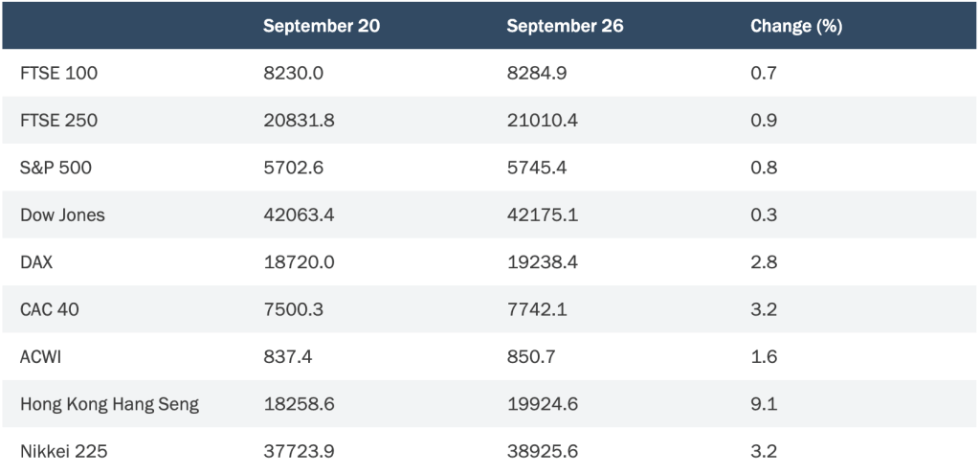This screenshot has width=980, height=474.
Task: Click the September 20 column header
Action: pos(322,26)
